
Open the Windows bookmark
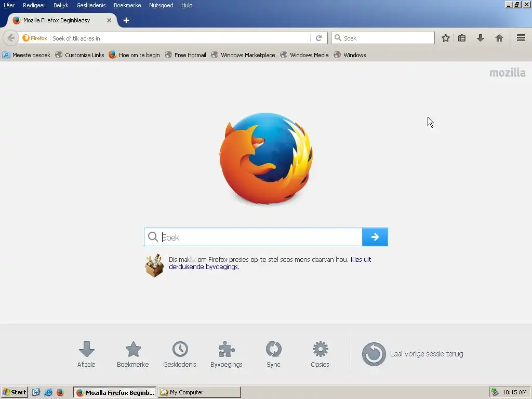point(350,55)
